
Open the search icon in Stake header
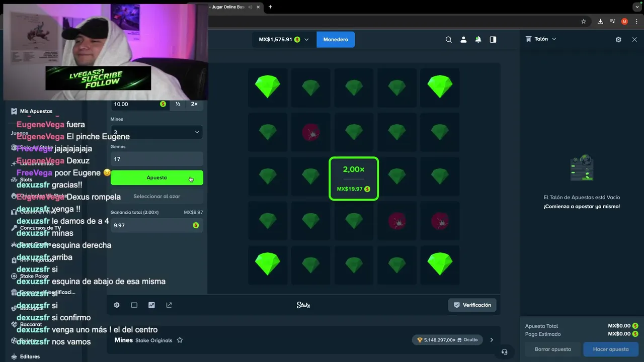tap(448, 39)
